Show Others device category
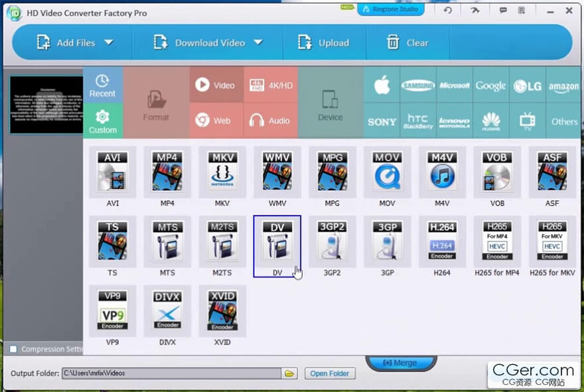This screenshot has height=392, width=584. 563,121
